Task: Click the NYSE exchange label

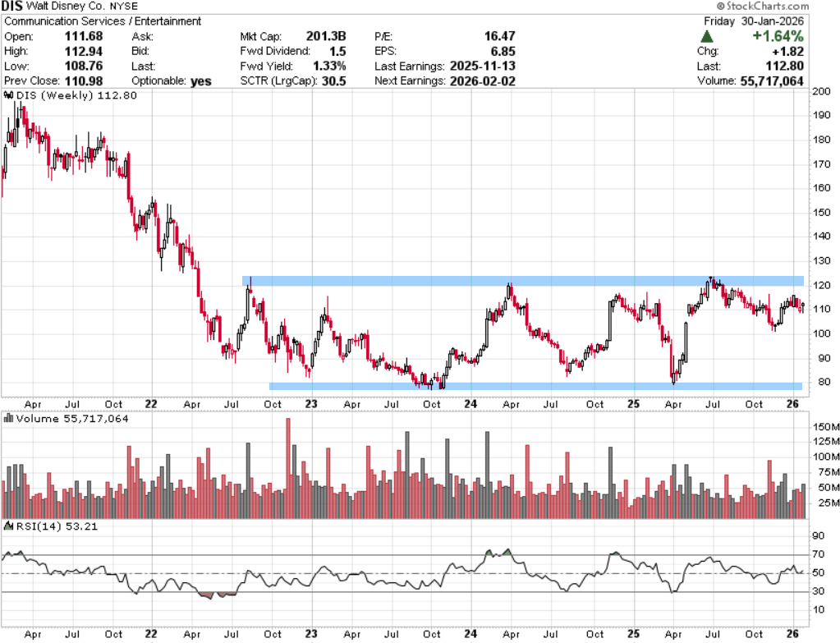Action: pos(124,7)
